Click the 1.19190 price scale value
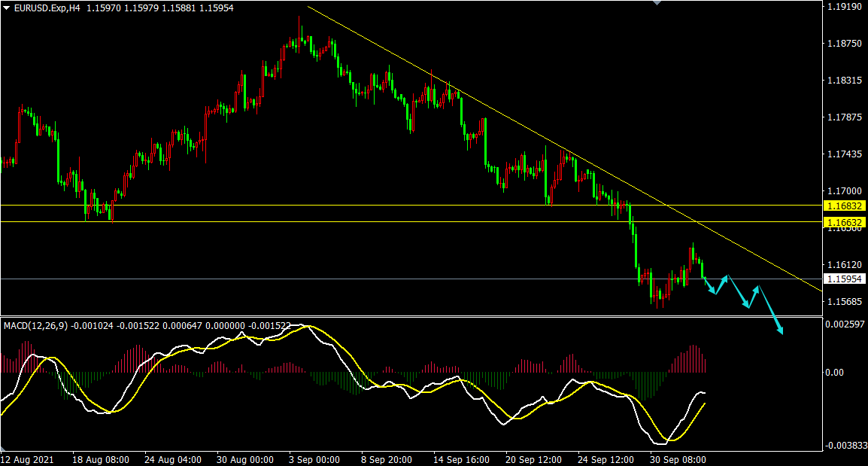The image size is (868, 466). [842, 7]
